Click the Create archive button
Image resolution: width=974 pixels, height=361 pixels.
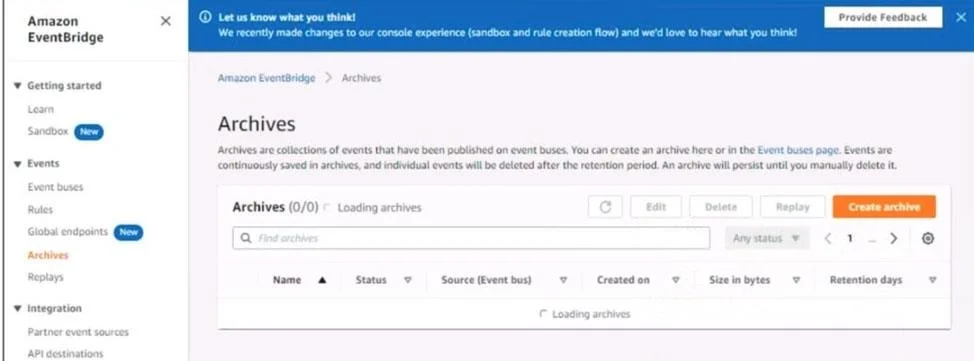point(884,207)
